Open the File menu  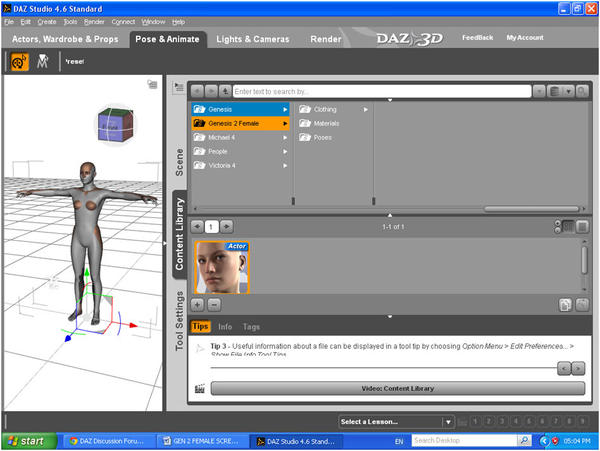tap(9, 22)
